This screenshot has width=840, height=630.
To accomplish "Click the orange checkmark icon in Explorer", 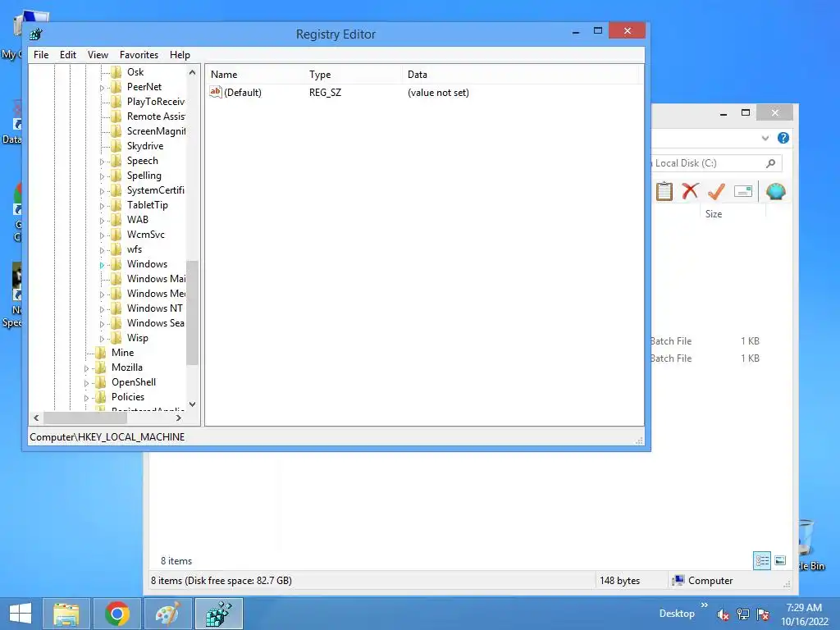I will [x=716, y=191].
